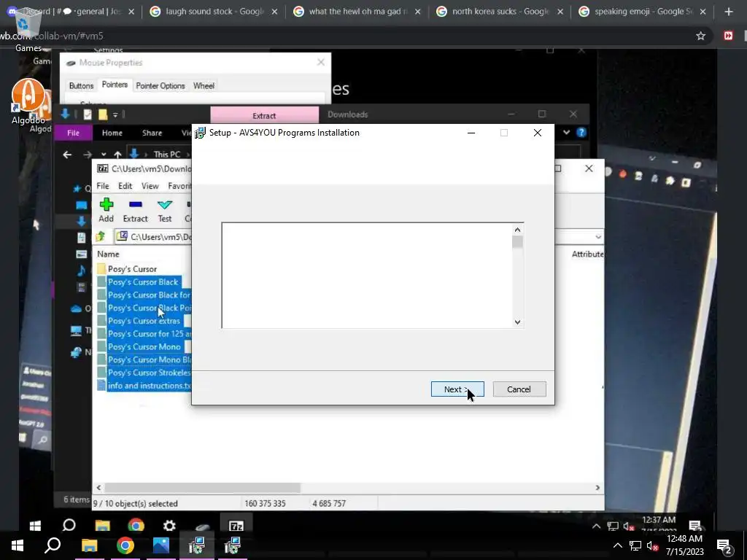Image resolution: width=747 pixels, height=560 pixels.
Task: Open the Home tab in Explorer
Action: point(112,133)
